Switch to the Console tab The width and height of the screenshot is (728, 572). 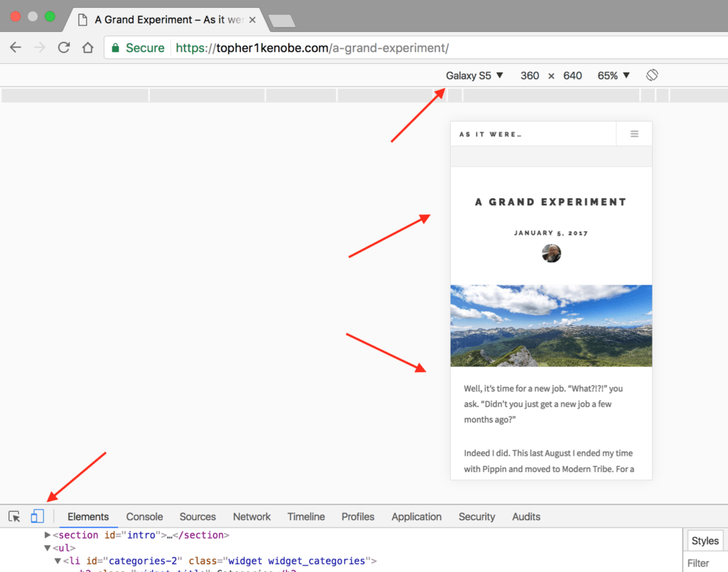(144, 517)
